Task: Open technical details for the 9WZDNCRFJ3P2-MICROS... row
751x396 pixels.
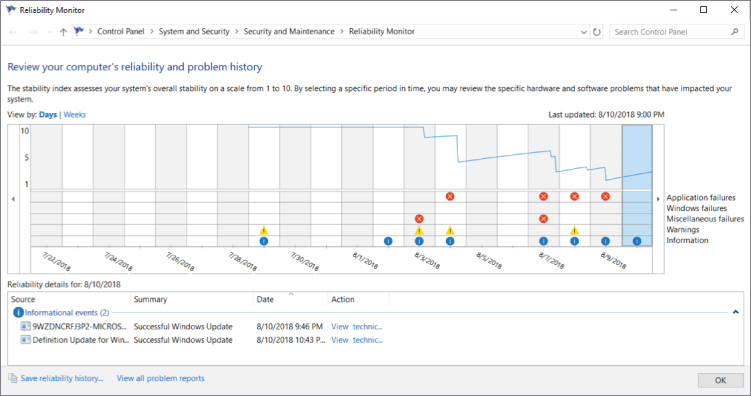Action: (357, 327)
